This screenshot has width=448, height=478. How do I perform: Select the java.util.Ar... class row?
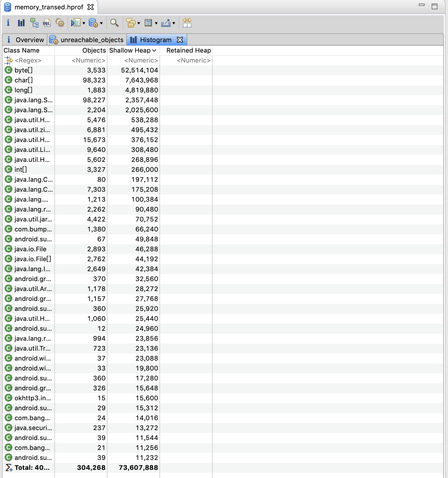coord(223,289)
